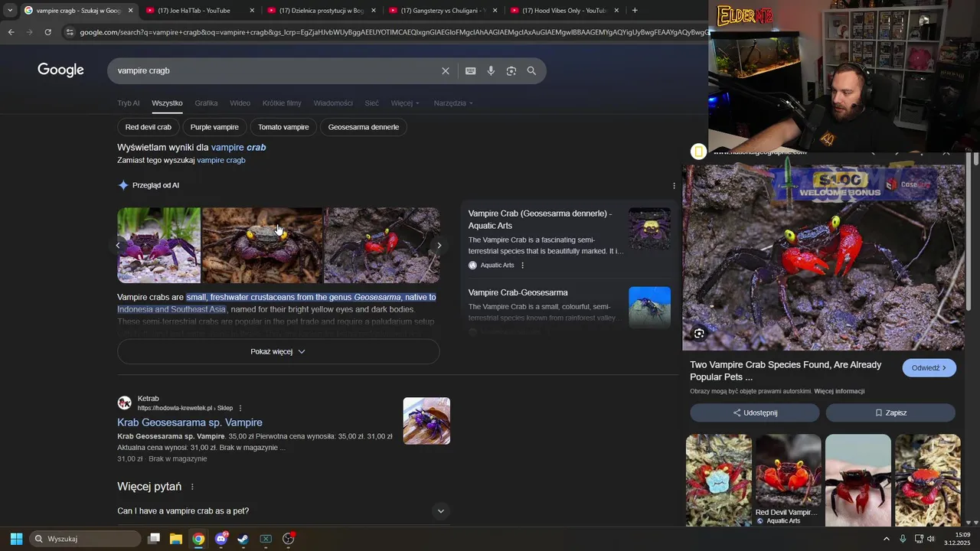This screenshot has height=551, width=980.
Task: Open Ketrab result three-dot menu
Action: pyautogui.click(x=240, y=408)
